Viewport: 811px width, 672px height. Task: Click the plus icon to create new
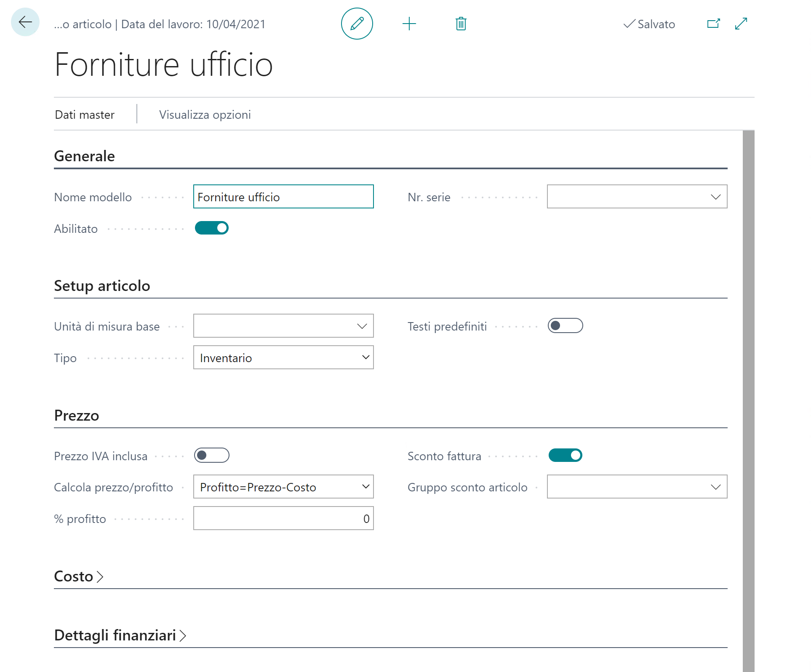[409, 24]
